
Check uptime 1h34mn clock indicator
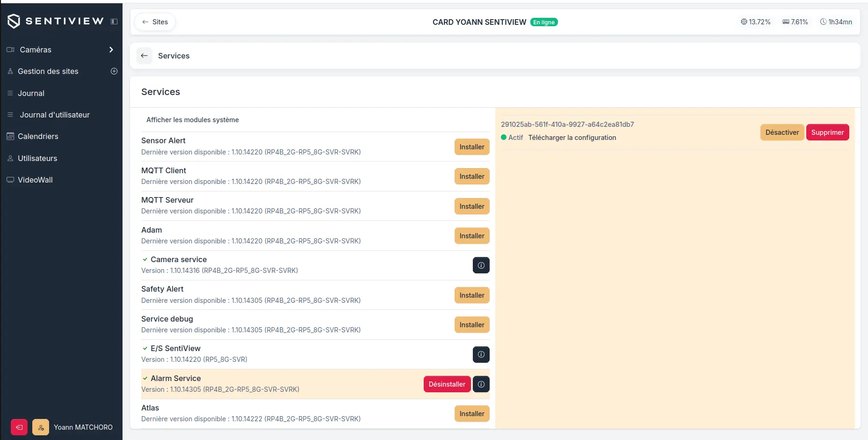(836, 22)
